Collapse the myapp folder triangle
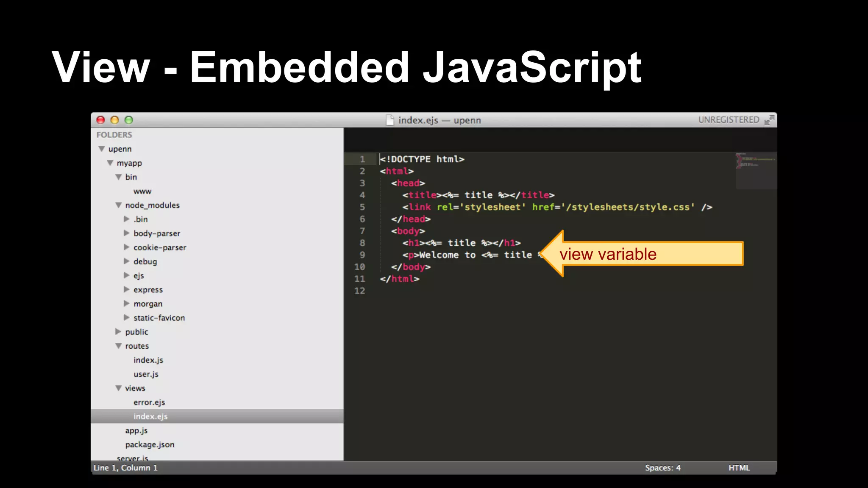 (x=110, y=163)
